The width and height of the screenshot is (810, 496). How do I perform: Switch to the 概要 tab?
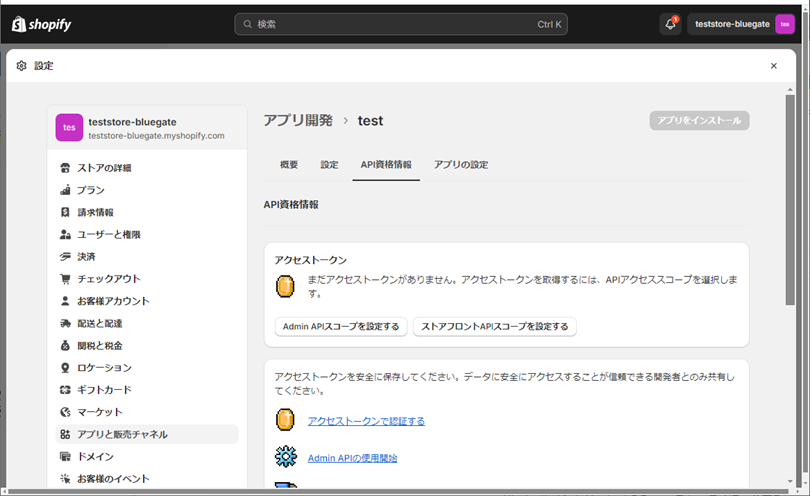coord(289,164)
